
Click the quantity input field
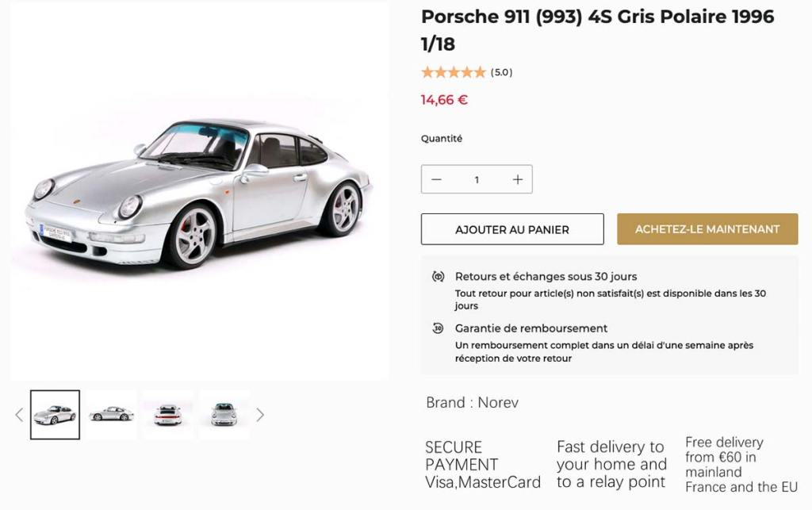click(477, 179)
